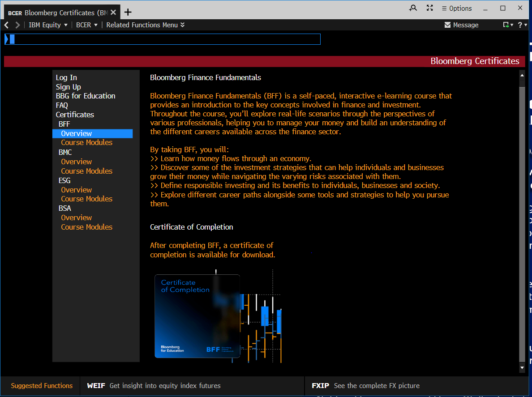Click the export screen icon dropdown

point(508,25)
